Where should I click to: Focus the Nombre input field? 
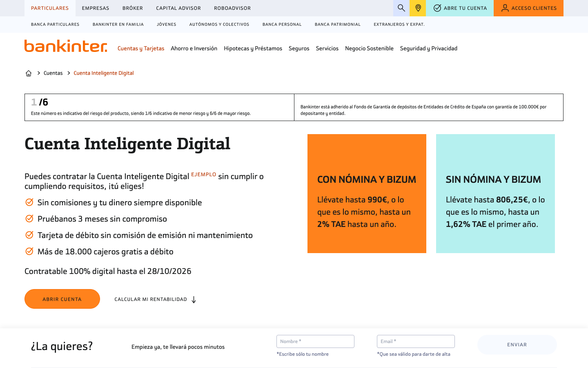click(x=315, y=341)
